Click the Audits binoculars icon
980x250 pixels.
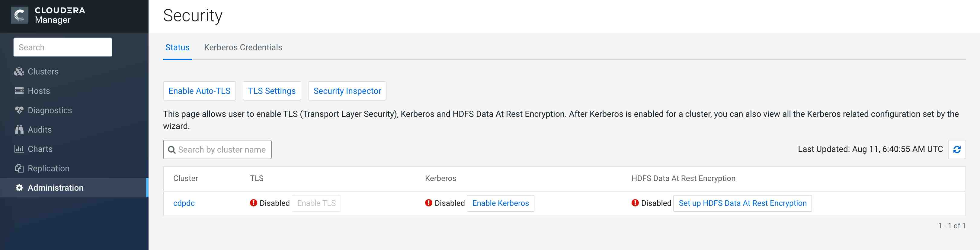(x=19, y=130)
